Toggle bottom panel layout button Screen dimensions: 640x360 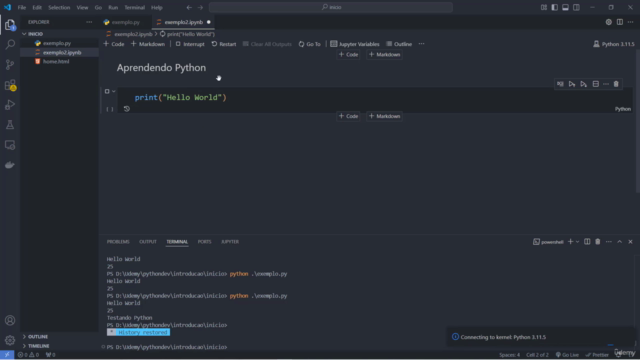pyautogui.click(x=565, y=7)
